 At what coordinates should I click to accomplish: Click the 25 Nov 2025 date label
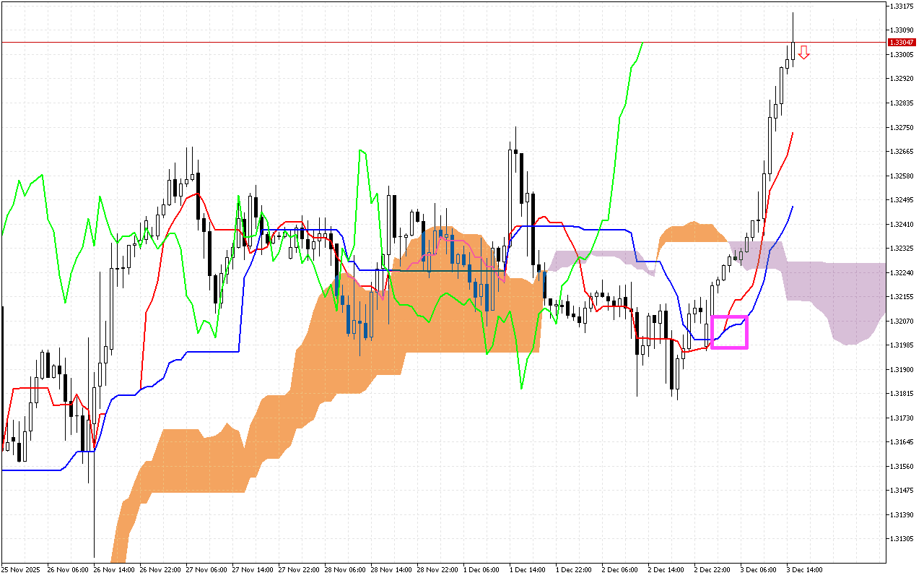point(22,569)
